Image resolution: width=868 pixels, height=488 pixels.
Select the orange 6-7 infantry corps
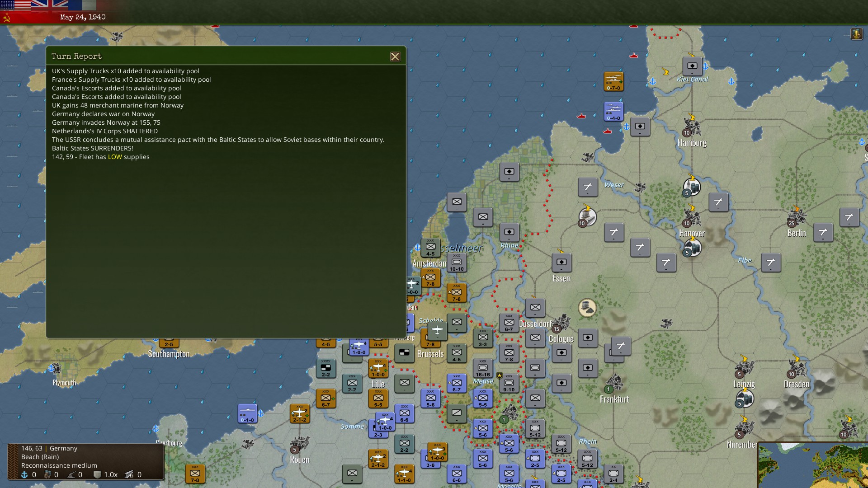point(325,399)
